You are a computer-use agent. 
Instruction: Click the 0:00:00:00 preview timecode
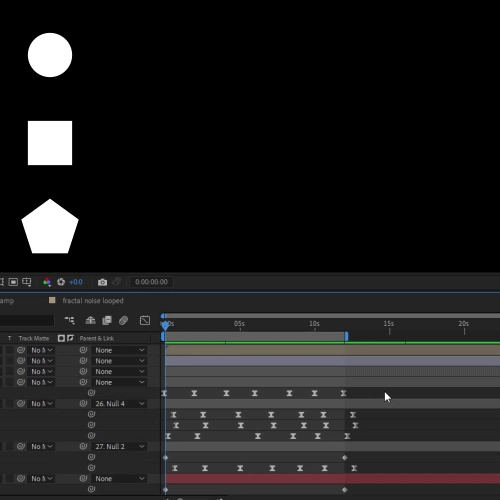[x=151, y=282]
